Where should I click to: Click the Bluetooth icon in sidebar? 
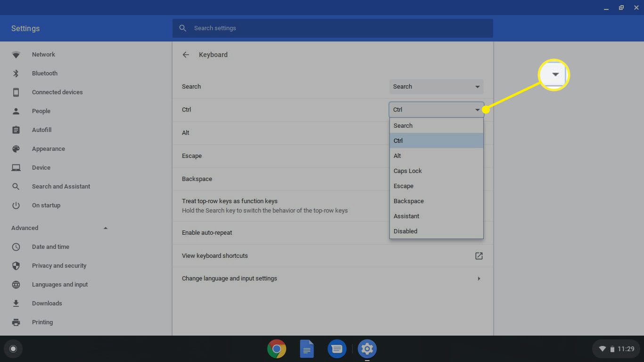tap(16, 74)
